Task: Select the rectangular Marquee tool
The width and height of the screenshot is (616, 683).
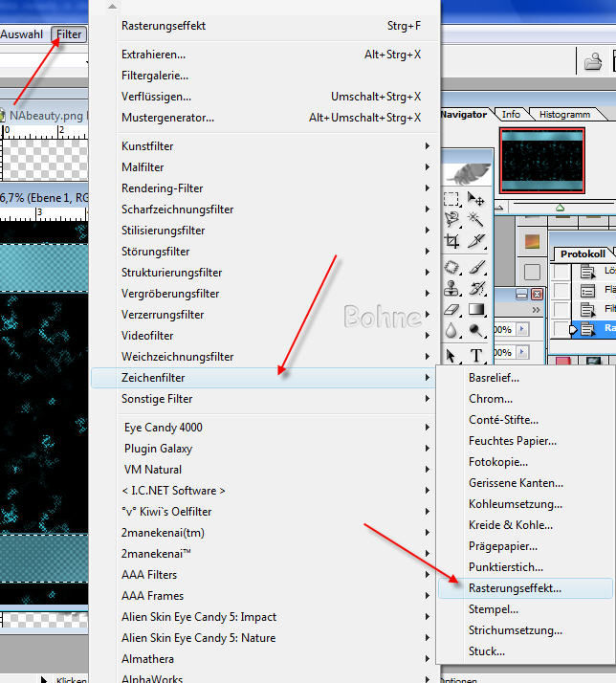Action: coord(451,200)
